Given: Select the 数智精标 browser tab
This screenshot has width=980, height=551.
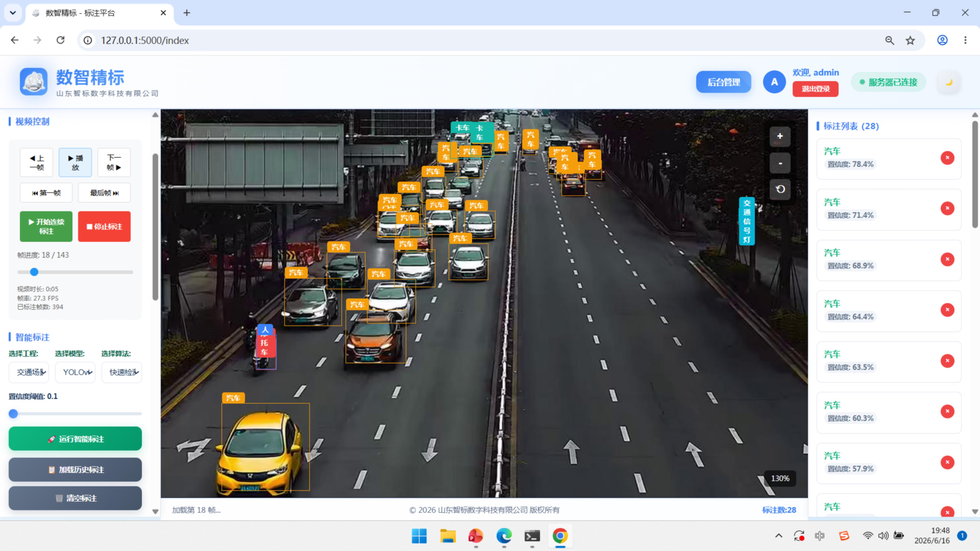Looking at the screenshot, I should (100, 13).
